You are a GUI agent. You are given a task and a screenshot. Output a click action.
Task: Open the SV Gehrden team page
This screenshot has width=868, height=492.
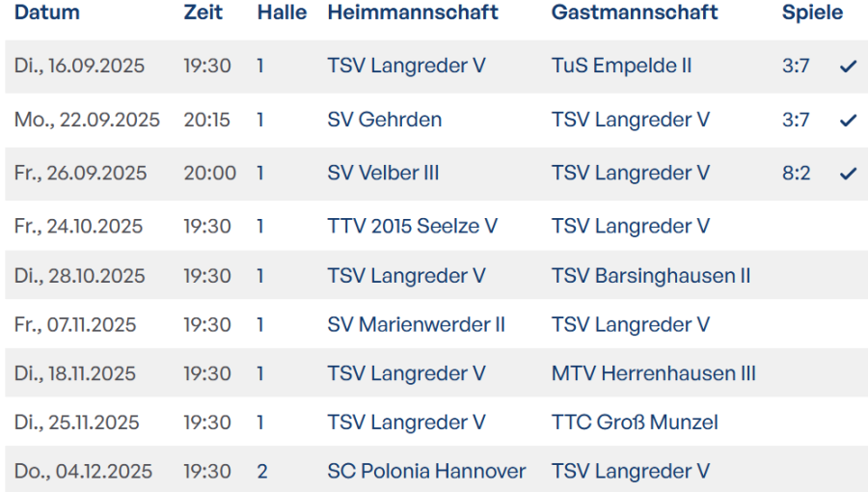384,121
